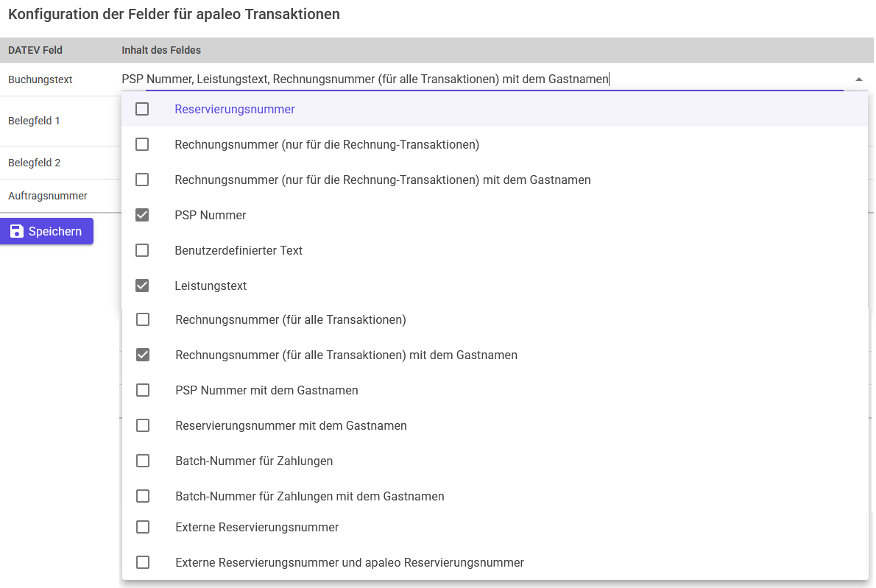Select the Leistungstext option label
876x588 pixels.
click(211, 286)
